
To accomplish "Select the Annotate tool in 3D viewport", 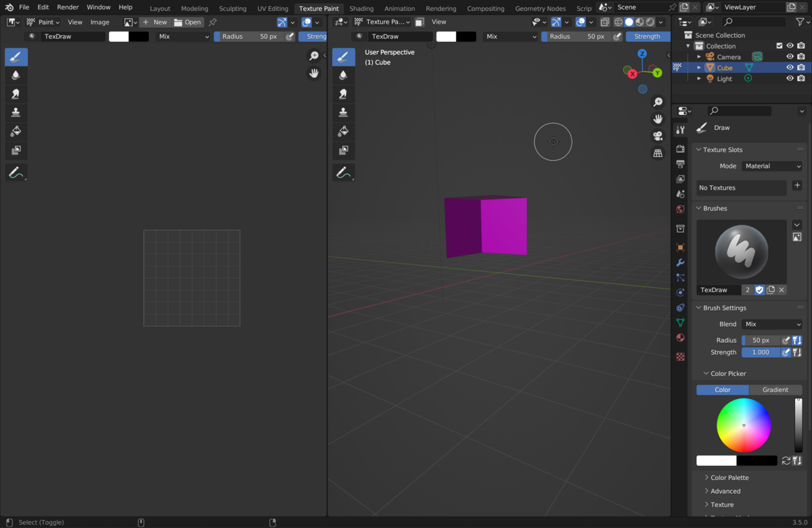I will 344,173.
